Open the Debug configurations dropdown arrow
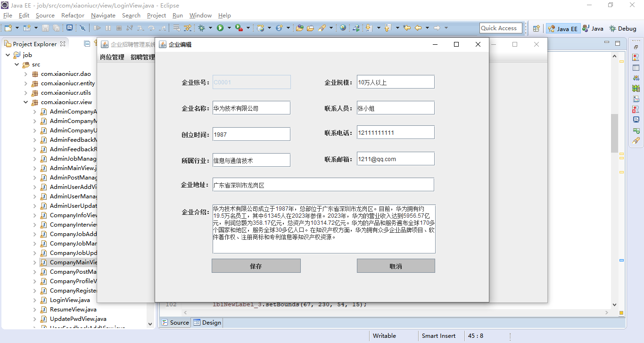644x343 pixels. (x=210, y=28)
